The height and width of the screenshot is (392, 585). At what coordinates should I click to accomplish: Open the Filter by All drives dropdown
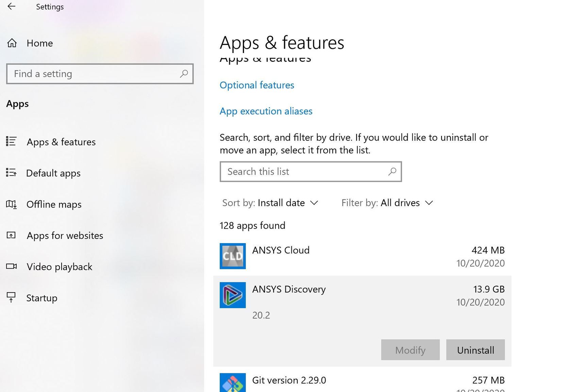point(387,203)
